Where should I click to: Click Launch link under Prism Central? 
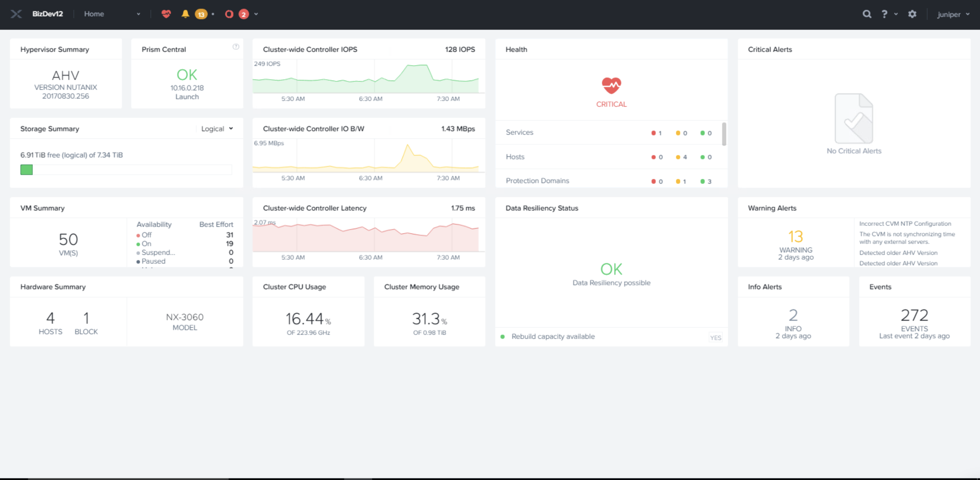187,97
